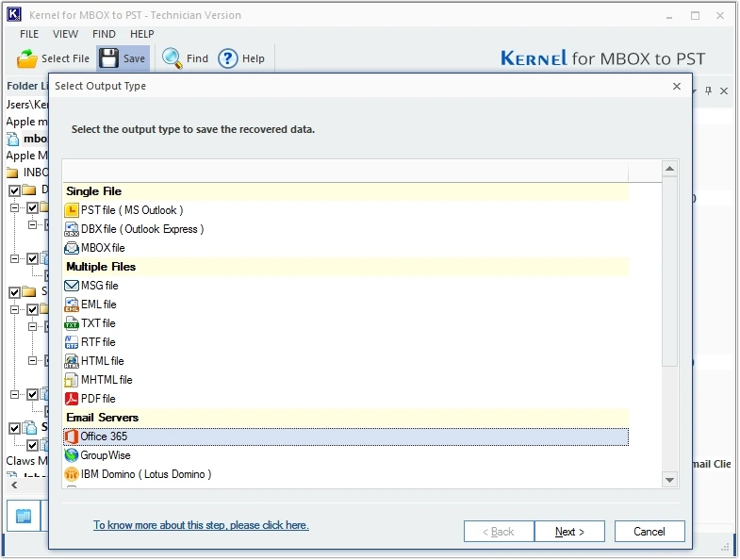Click the pin icon of the right panel
Screen dimensions: 740x560
tap(708, 91)
